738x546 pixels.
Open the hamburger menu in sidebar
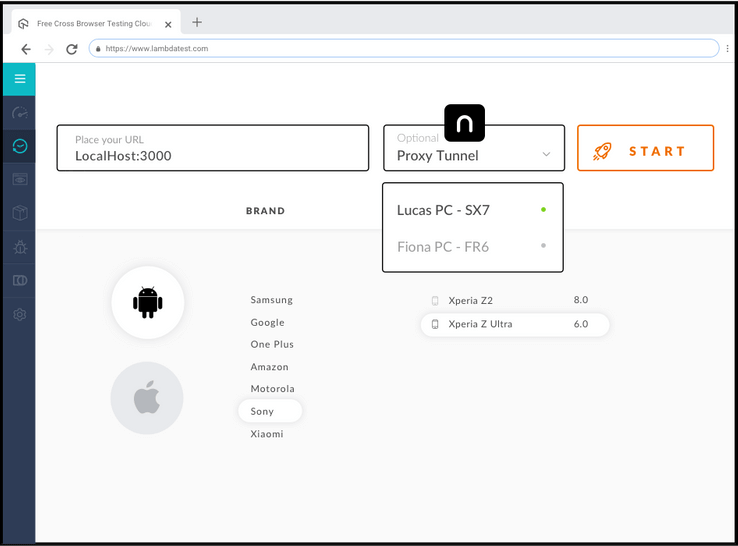click(19, 79)
